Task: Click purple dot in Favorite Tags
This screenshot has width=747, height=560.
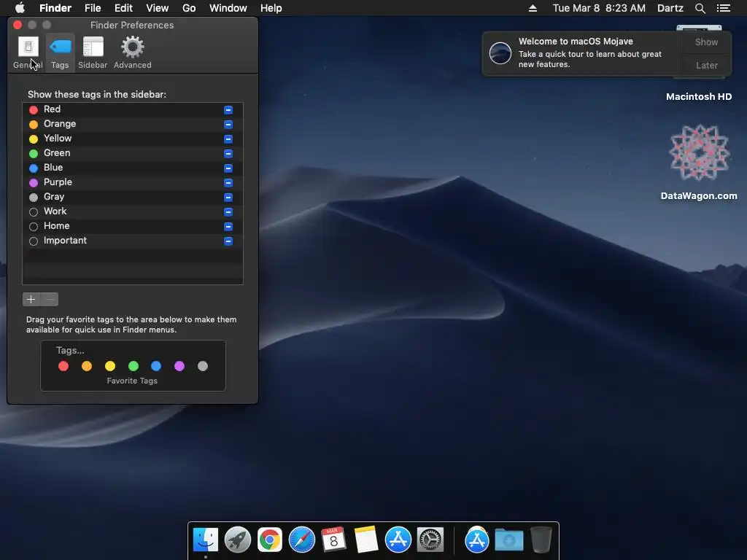Action: click(x=179, y=366)
